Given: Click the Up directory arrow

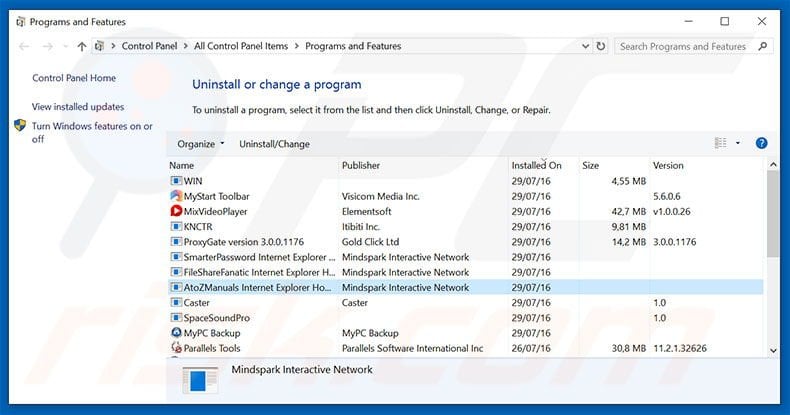Looking at the screenshot, I should point(82,46).
